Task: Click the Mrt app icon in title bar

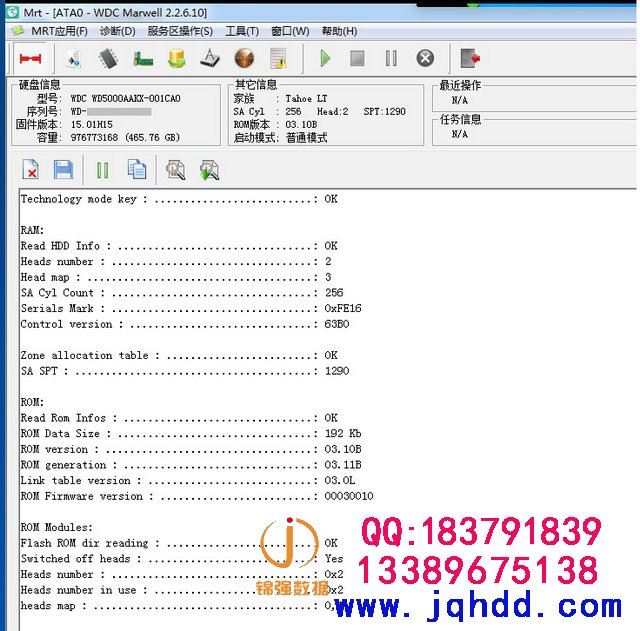Action: point(12,13)
